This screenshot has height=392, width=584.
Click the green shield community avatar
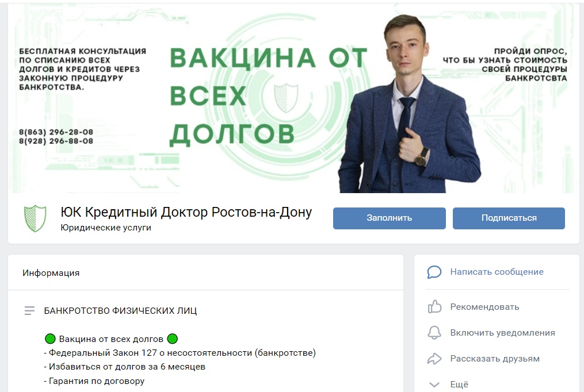coord(35,218)
